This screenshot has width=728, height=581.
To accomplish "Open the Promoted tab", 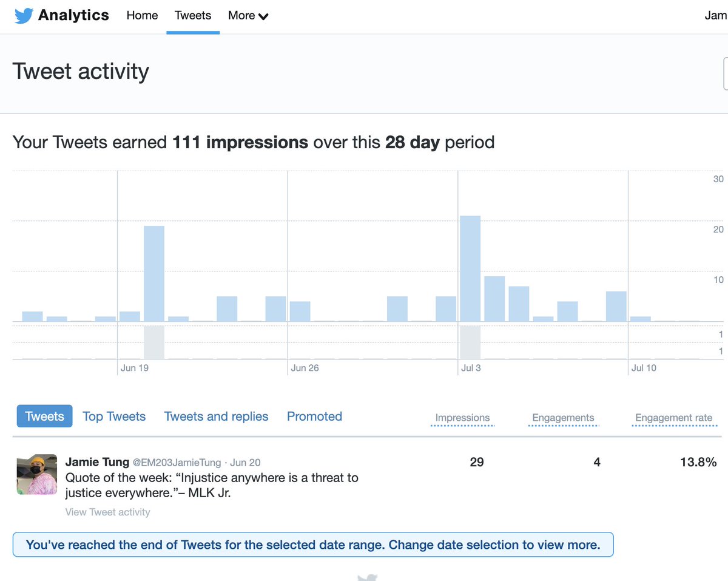I will click(314, 416).
